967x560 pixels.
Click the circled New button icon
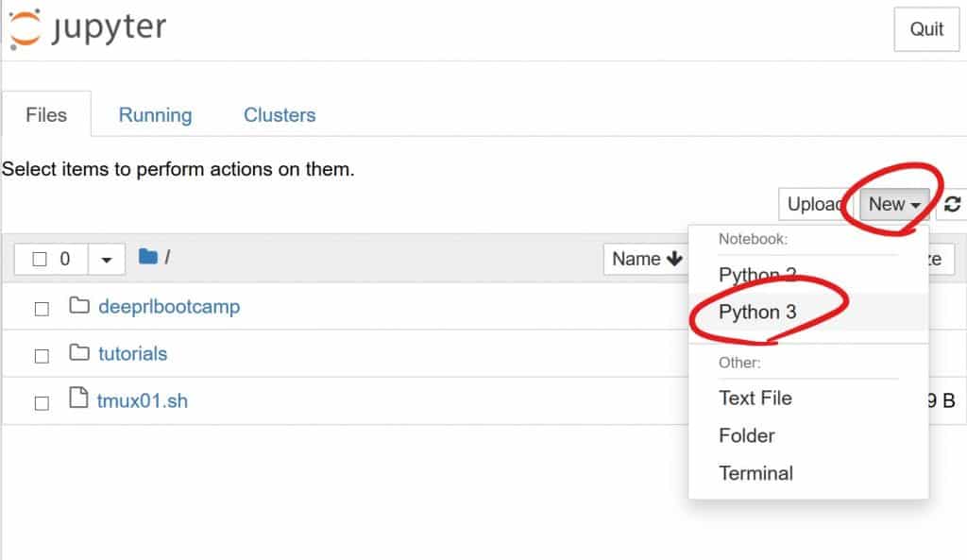point(888,204)
